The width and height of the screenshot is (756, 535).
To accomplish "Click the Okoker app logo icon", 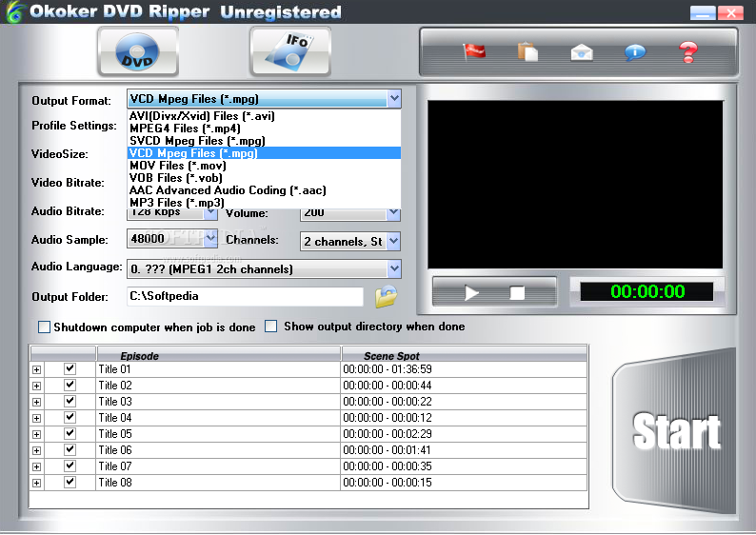I will (x=15, y=11).
